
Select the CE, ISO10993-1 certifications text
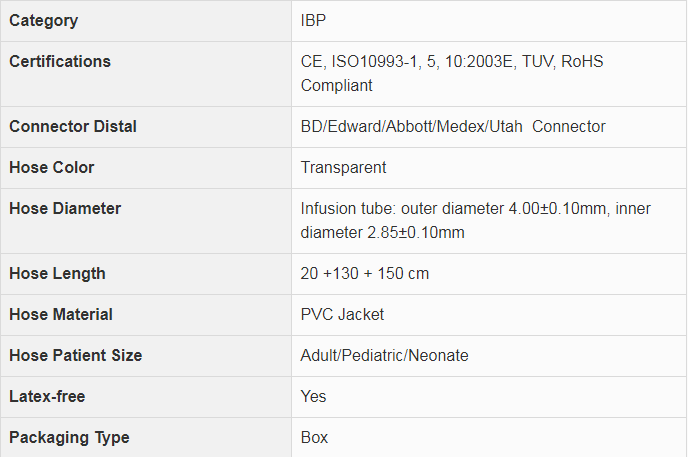(452, 73)
